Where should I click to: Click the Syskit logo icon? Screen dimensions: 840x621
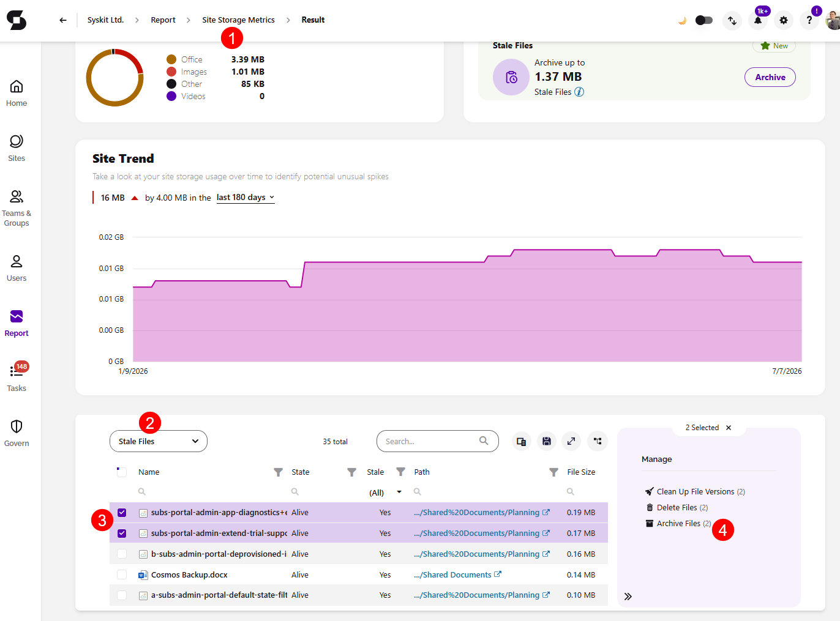pyautogui.click(x=17, y=20)
